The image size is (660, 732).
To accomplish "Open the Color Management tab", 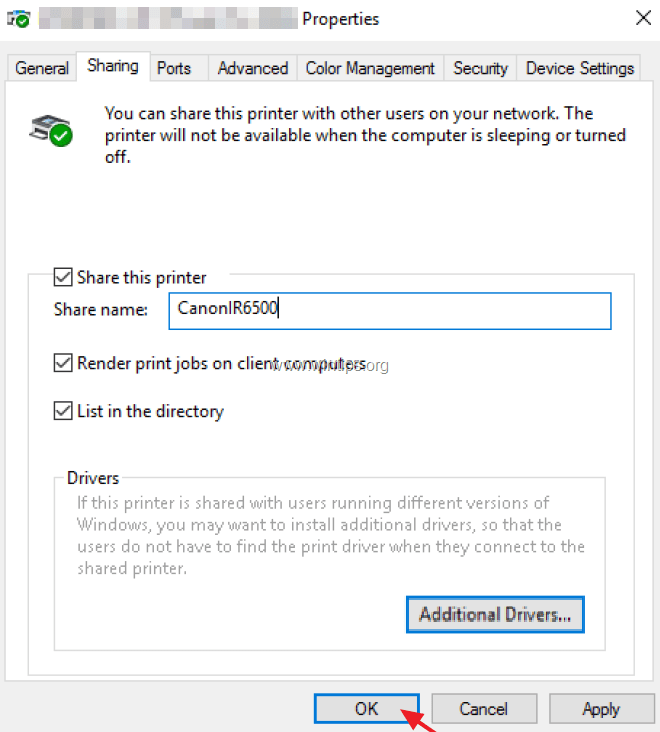I will tap(370, 69).
